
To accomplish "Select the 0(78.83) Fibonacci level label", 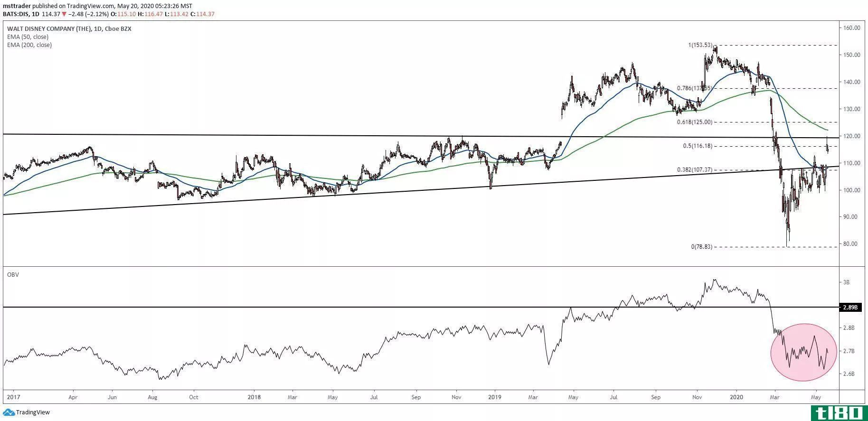I will point(701,247).
